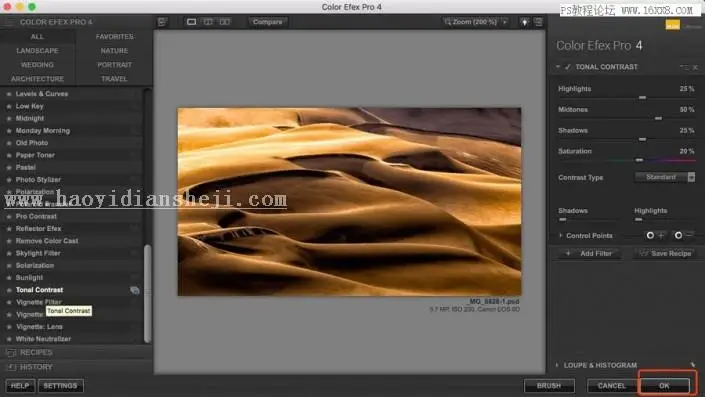Expand the Control Points section
The width and height of the screenshot is (705, 397).
coord(560,235)
